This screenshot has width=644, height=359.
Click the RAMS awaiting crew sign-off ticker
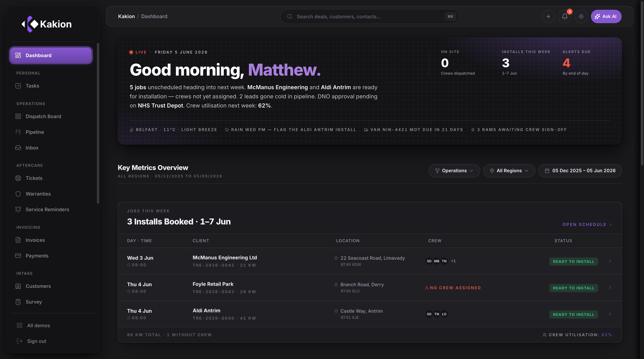[519, 130]
